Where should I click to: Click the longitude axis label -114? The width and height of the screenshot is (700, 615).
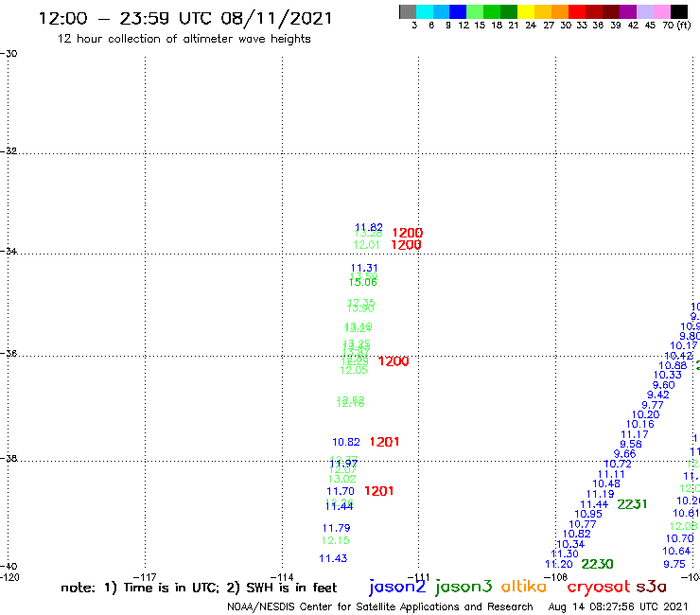click(x=282, y=577)
